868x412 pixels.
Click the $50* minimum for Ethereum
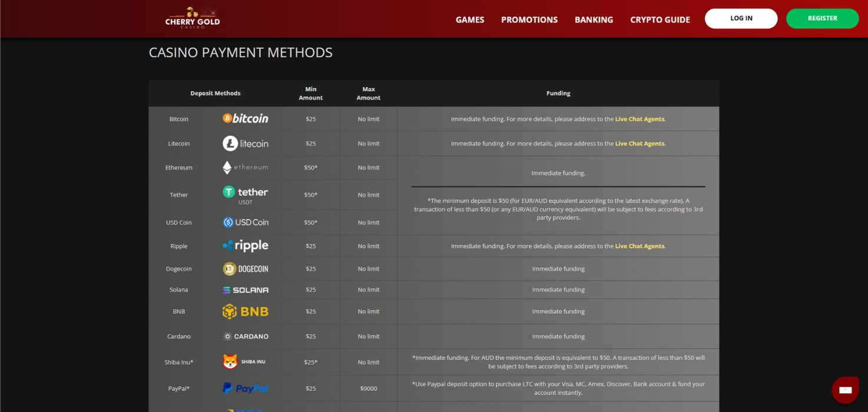311,168
